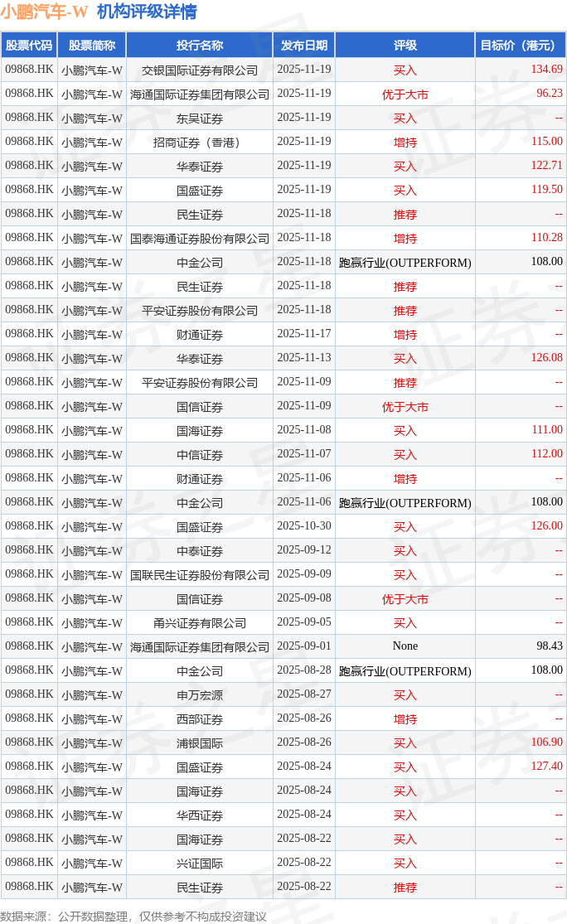The width and height of the screenshot is (567, 924).
Task: Click the 2025-09-09 date cell
Action: (x=304, y=574)
